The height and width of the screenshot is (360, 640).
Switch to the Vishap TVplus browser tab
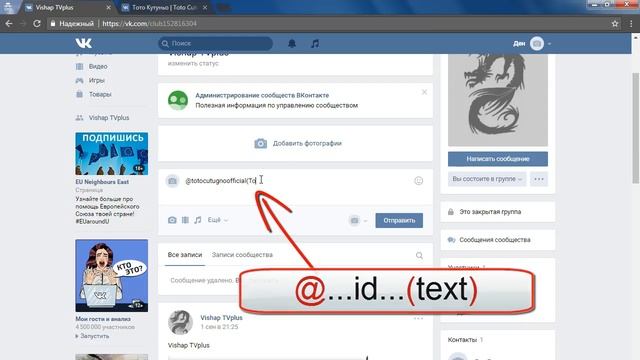67,7
